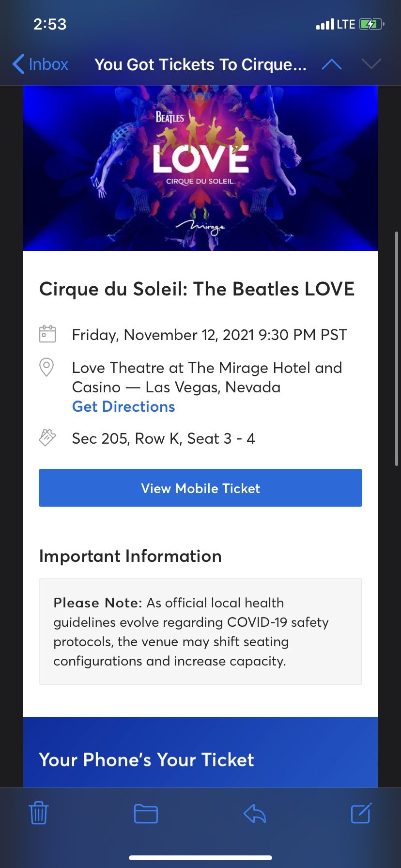Open the move-to-folder icon
Image resolution: width=401 pixels, height=868 pixels.
[x=146, y=814]
